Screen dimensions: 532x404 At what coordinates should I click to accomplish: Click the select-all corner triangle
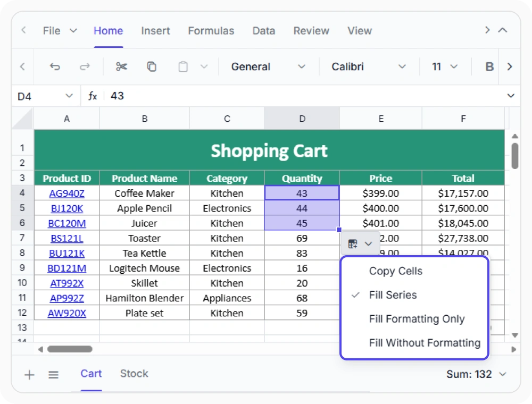click(x=23, y=119)
